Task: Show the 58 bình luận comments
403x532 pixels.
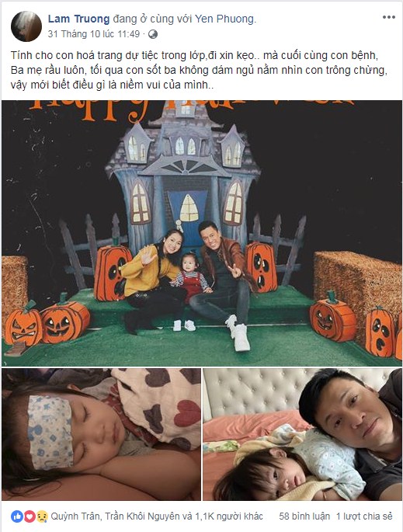Action: 304,516
